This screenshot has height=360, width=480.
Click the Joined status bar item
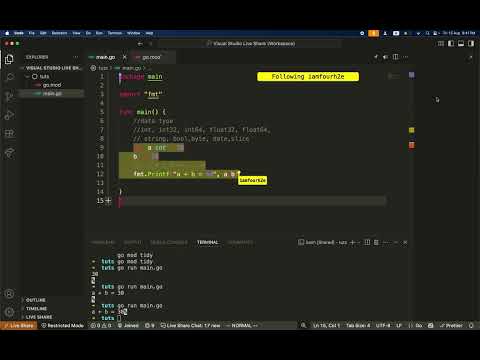[x=128, y=325]
